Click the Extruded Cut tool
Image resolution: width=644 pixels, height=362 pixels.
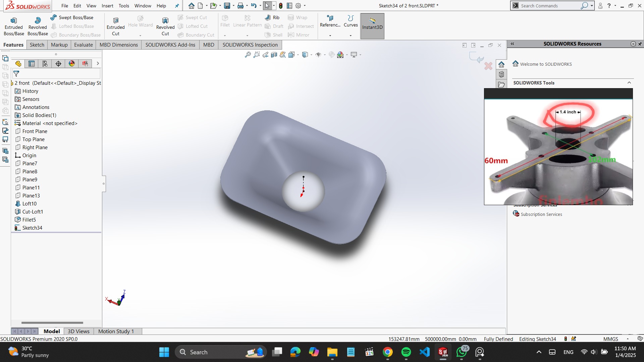point(116,26)
